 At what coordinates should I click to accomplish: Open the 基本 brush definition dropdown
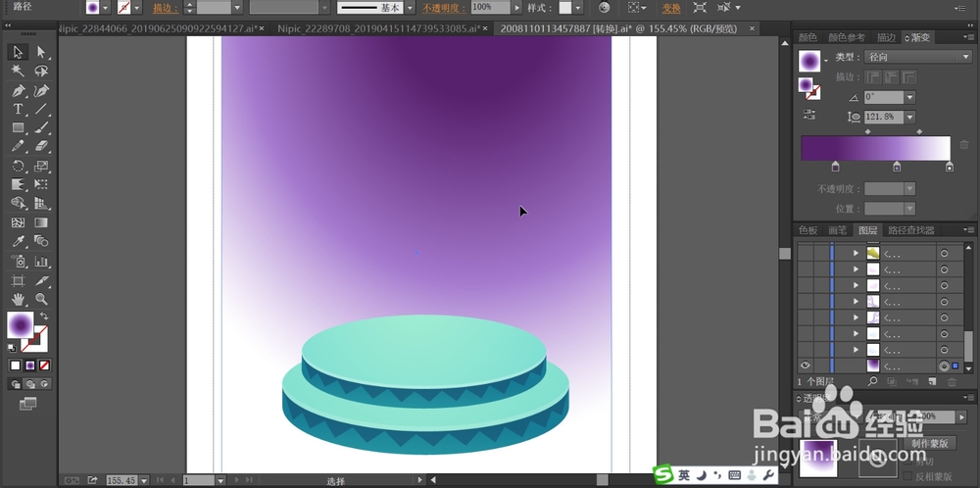[410, 8]
